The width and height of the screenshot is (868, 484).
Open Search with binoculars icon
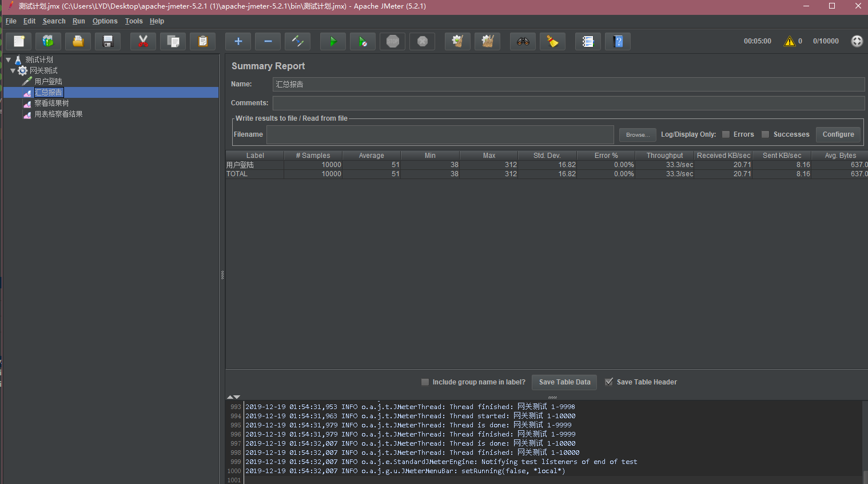click(x=523, y=41)
